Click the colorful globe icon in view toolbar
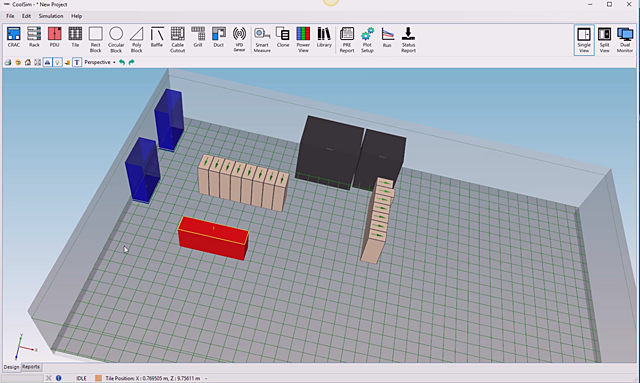Screen dimensions: 640x383 (x=18, y=62)
